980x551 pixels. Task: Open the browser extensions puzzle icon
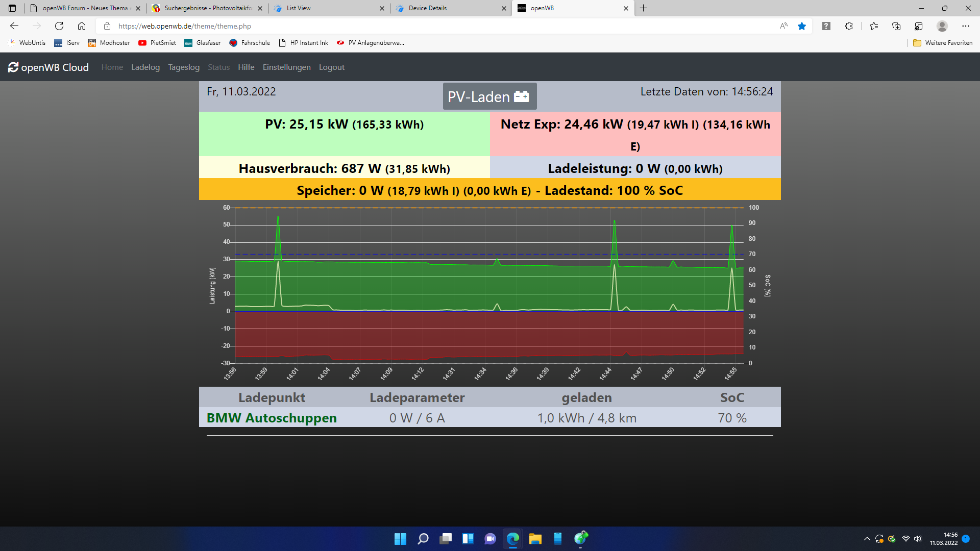point(849,26)
